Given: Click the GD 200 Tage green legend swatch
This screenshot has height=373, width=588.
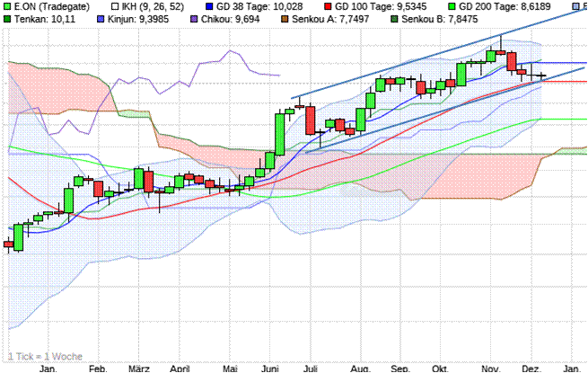Looking at the screenshot, I should [452, 7].
